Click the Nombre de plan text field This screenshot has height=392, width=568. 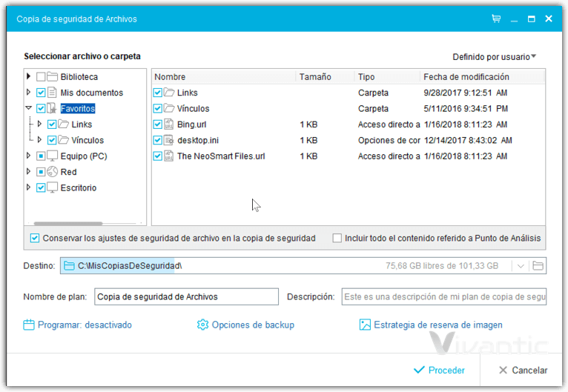(186, 297)
